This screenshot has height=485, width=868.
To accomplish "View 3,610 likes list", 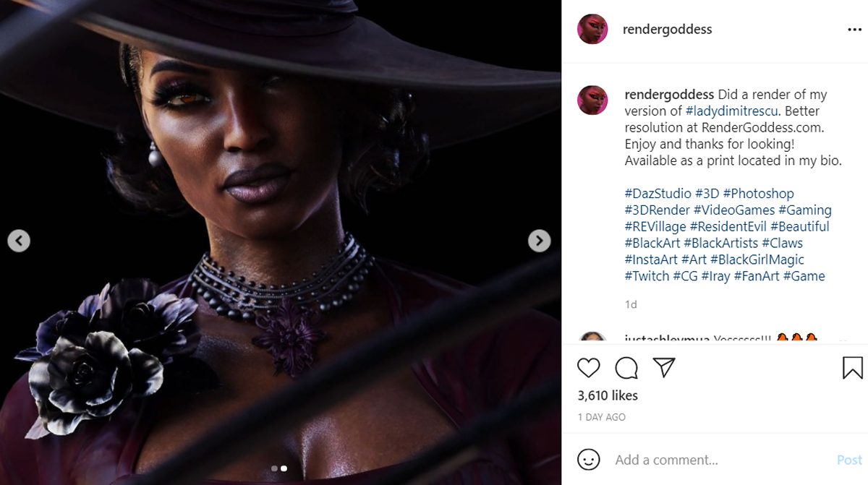I will pyautogui.click(x=608, y=395).
